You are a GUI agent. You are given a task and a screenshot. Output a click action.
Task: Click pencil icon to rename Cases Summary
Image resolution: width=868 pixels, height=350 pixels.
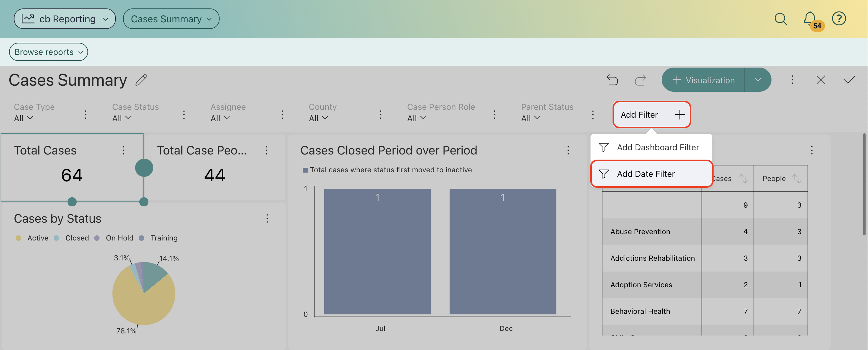pyautogui.click(x=141, y=80)
